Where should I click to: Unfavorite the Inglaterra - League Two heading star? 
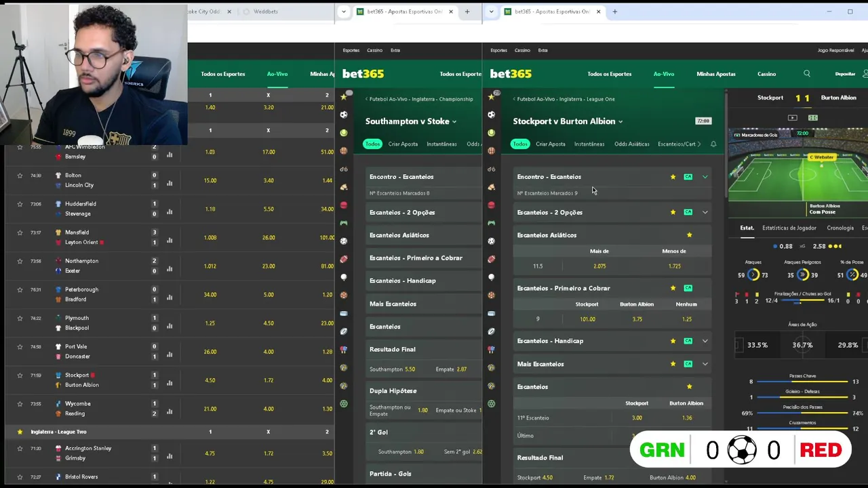tap(20, 432)
